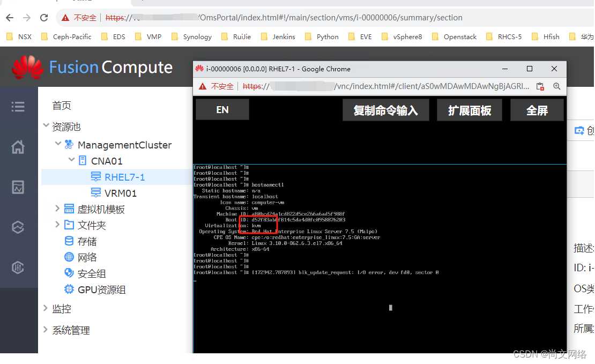The width and height of the screenshot is (595, 364).
Task: Reload the FusionCompute page
Action: point(44,18)
